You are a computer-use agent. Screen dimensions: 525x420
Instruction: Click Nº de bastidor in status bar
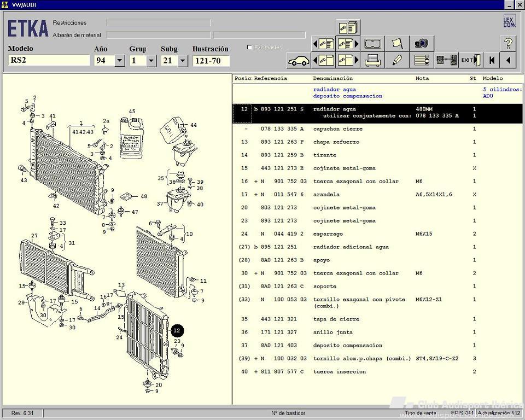(288, 413)
